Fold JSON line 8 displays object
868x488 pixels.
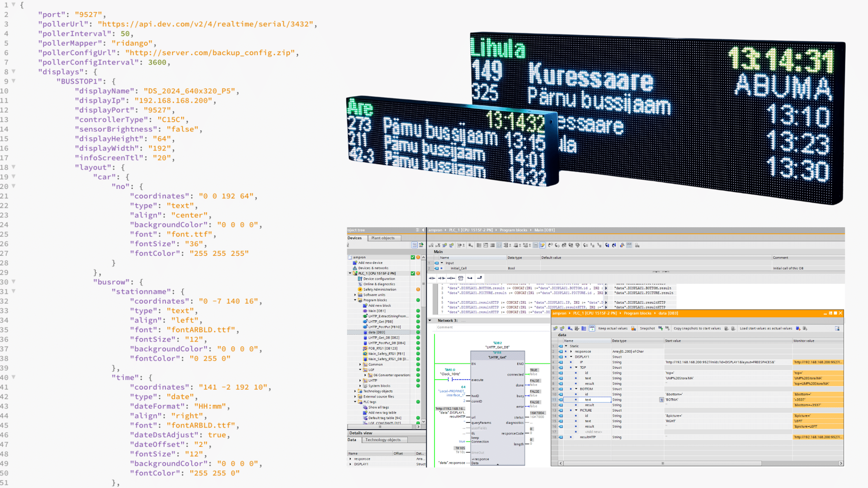(x=14, y=71)
